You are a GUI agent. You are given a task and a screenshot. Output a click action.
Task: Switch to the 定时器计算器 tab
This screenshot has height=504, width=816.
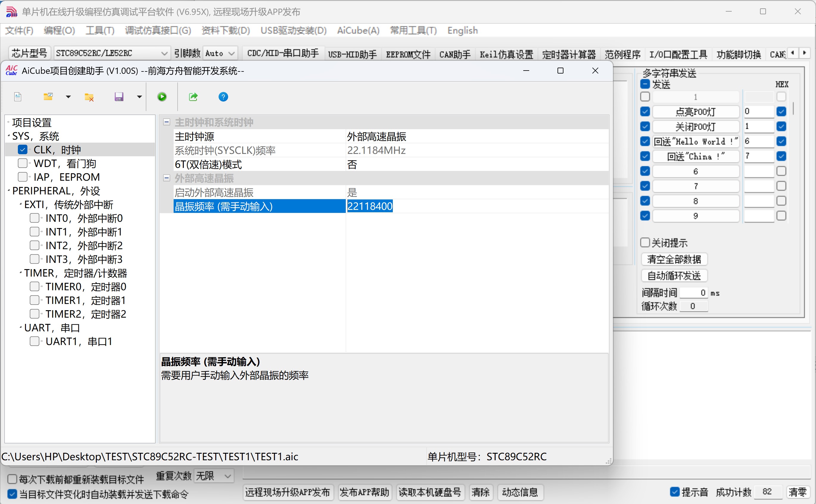[x=569, y=54]
